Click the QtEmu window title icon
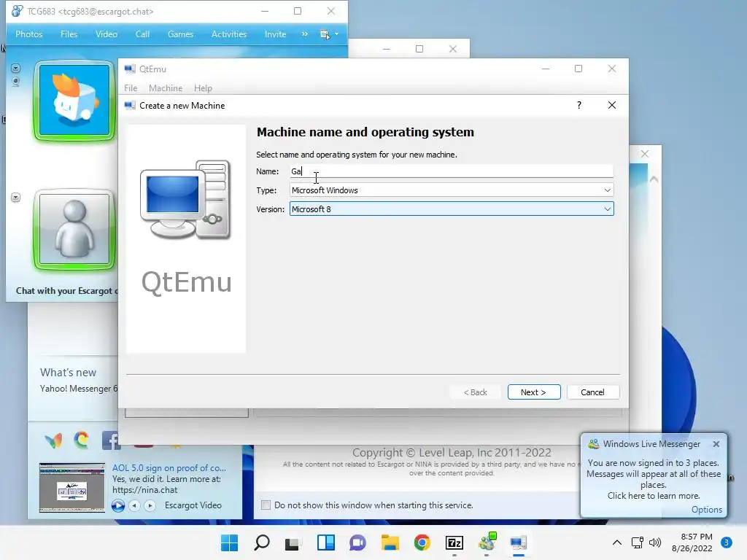747x560 pixels. 130,69
